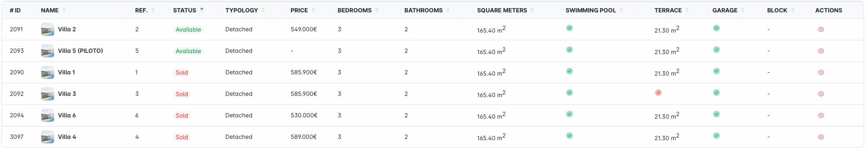Click the Villa 3 thumbnail image
The image size is (868, 148).
pyautogui.click(x=47, y=94)
